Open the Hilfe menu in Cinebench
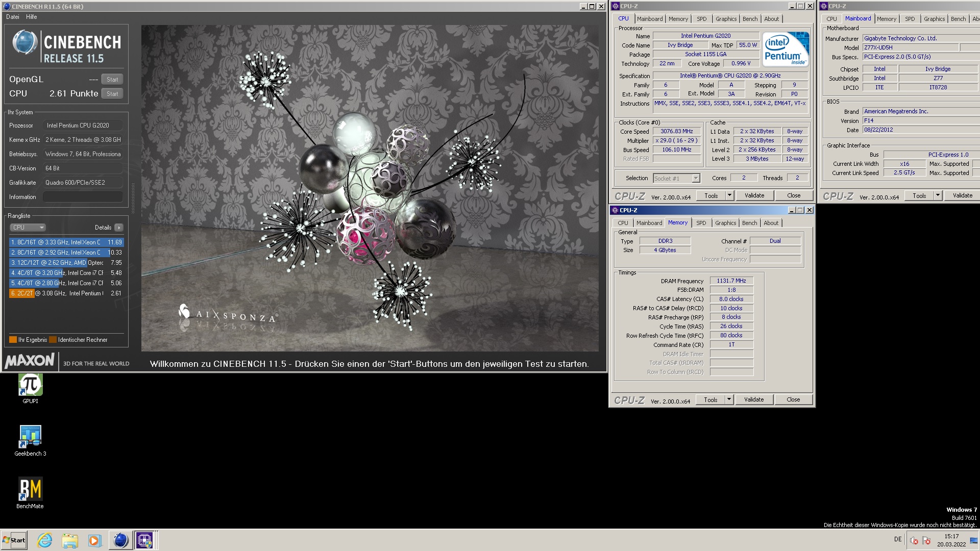This screenshot has height=551, width=980. [x=32, y=17]
